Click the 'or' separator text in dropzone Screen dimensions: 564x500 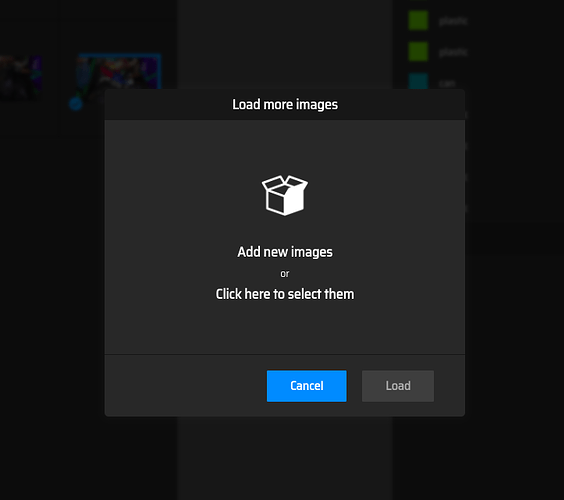tap(285, 274)
